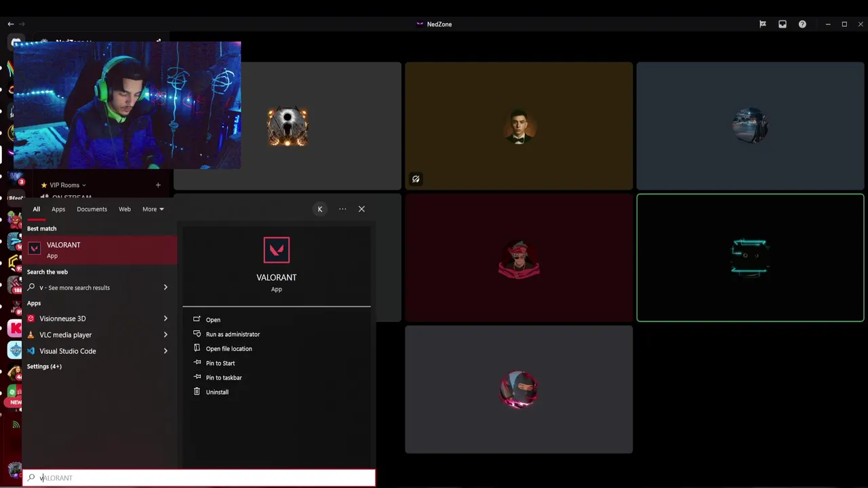
Task: Select VLC media player result
Action: coord(87,335)
